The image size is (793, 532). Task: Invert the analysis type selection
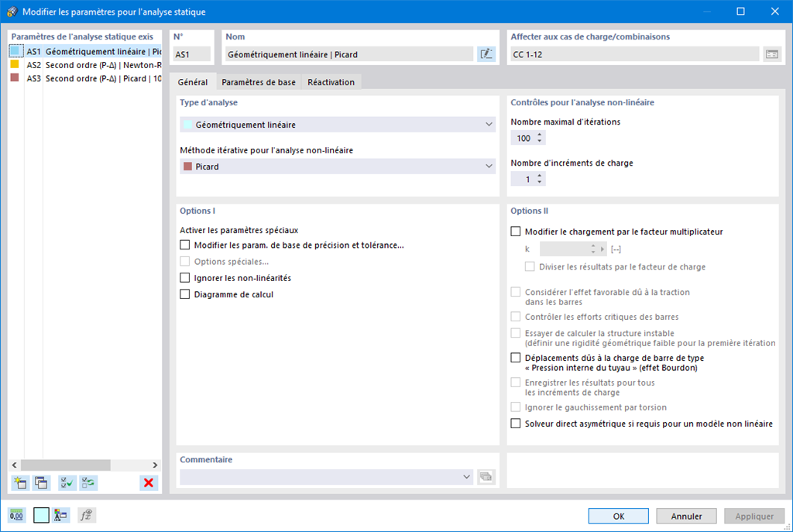coord(88,482)
